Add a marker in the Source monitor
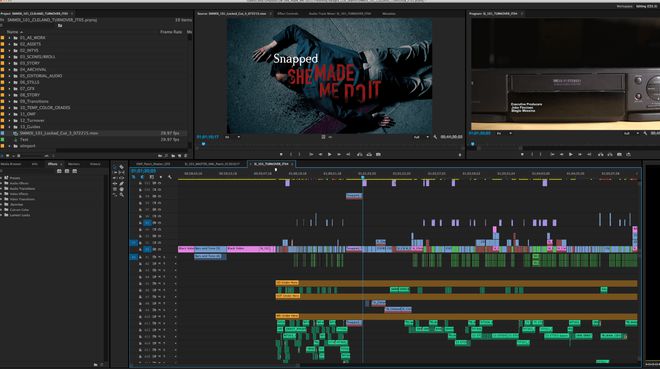The height and width of the screenshot is (369, 660). point(281,154)
